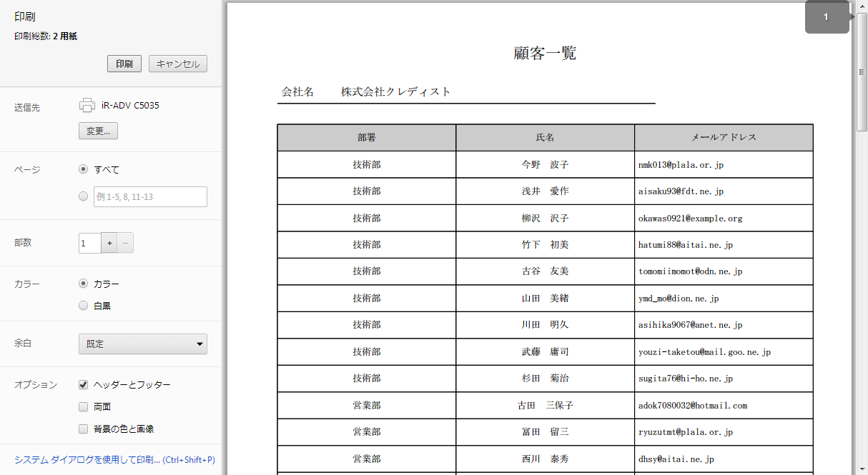
Task: Click the email nmk013@plala.or.jp
Action: [x=681, y=164]
